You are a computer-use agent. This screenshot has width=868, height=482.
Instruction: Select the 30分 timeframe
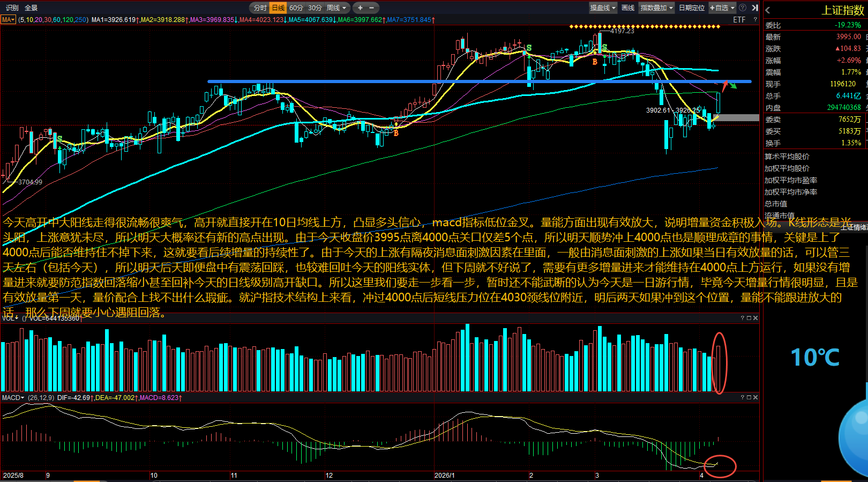(x=315, y=8)
